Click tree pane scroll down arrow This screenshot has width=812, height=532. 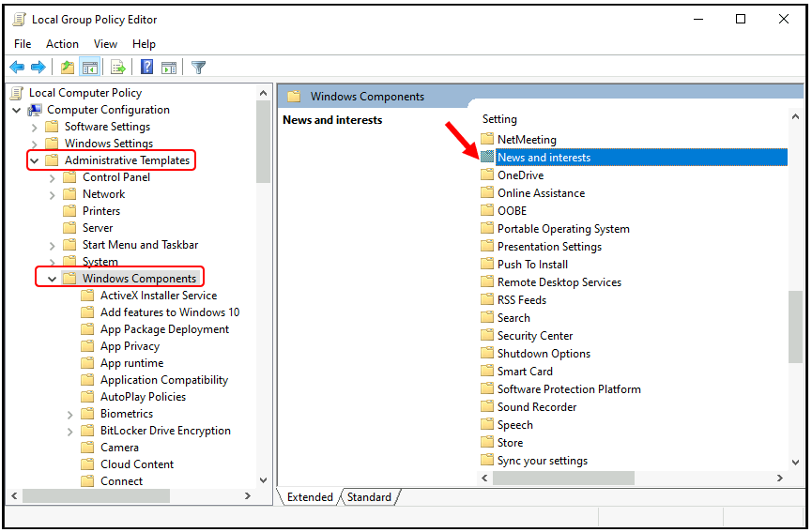pyautogui.click(x=263, y=480)
